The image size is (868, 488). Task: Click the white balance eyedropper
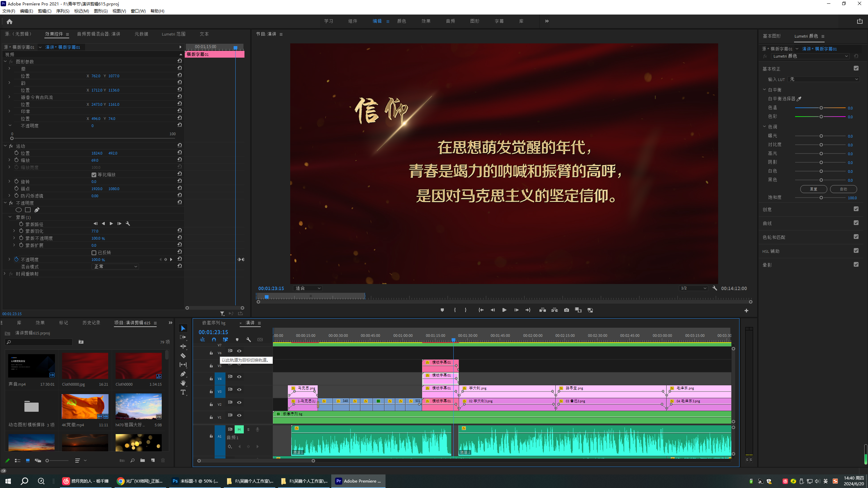point(799,99)
